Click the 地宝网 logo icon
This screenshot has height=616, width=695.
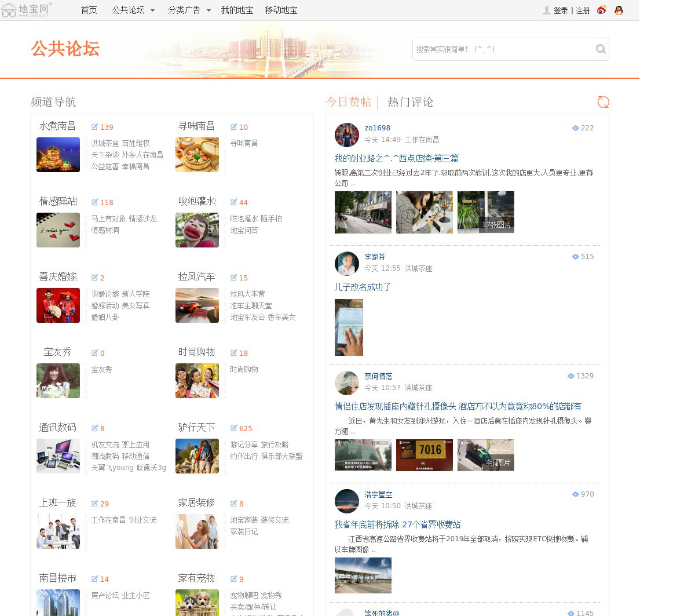pos(26,9)
